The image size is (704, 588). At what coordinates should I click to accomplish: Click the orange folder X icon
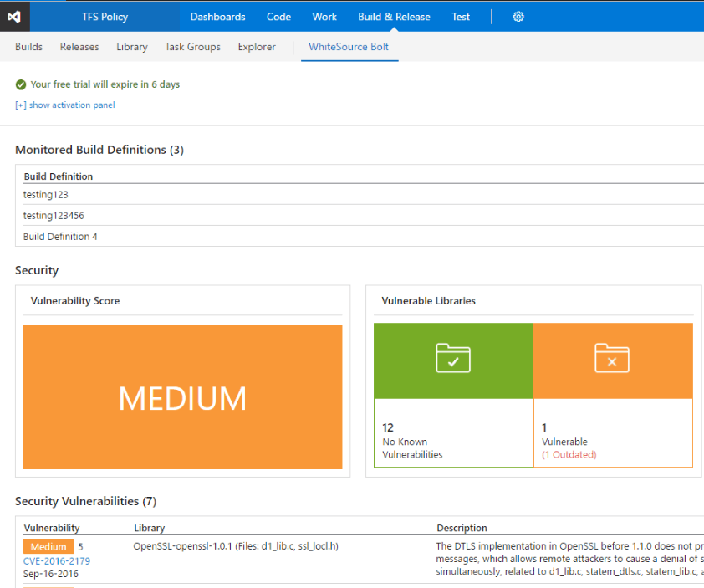(x=612, y=358)
